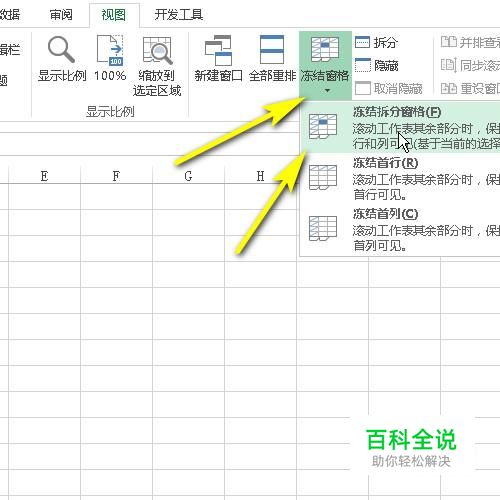Choose 冻结首列(C) freeze first column
The image size is (500, 500).
click(x=400, y=230)
